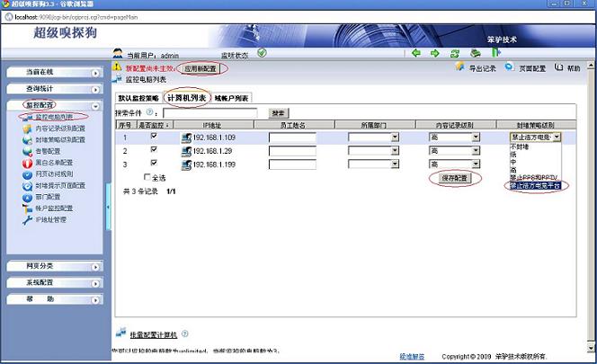Open 页面配置 page settings icon
The image size is (597, 364).
coord(509,67)
